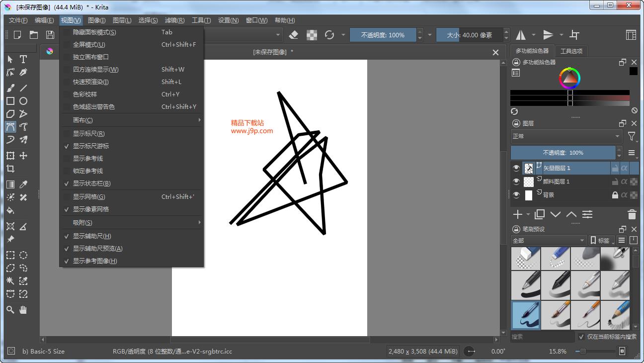644x363 pixels.
Task: Enable 显示参考线 option
Action: pyautogui.click(x=132, y=159)
